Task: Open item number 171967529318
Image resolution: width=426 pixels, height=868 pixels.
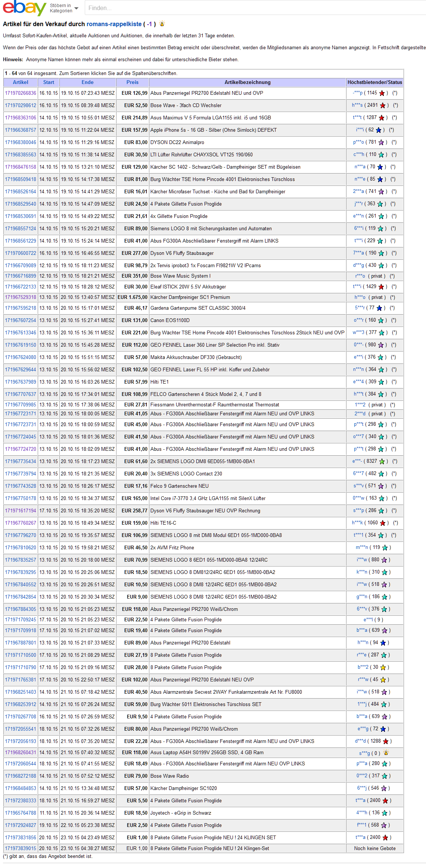Action: (21, 297)
